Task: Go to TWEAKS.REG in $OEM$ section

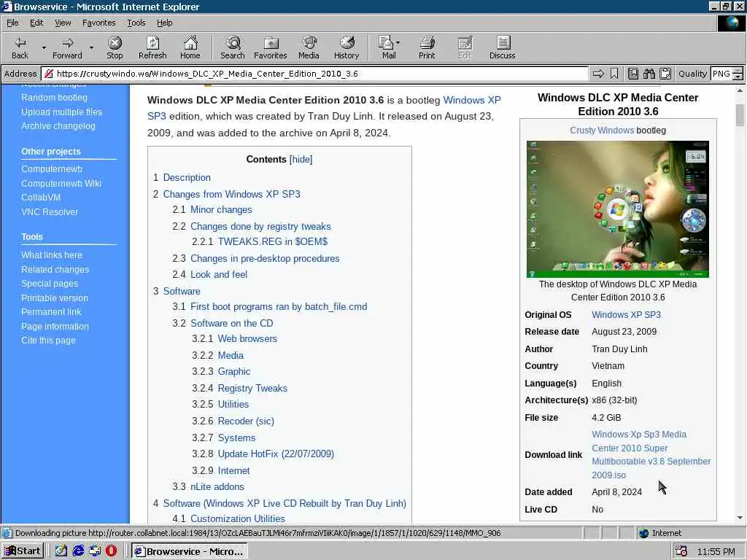Action: pos(273,241)
